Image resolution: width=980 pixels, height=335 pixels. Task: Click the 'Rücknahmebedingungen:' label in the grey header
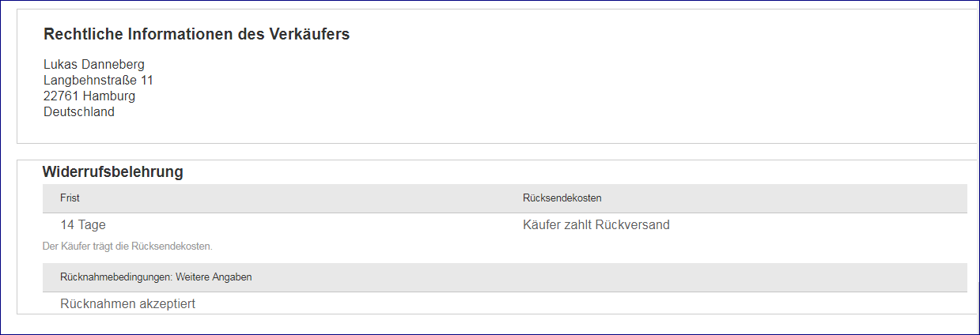116,277
